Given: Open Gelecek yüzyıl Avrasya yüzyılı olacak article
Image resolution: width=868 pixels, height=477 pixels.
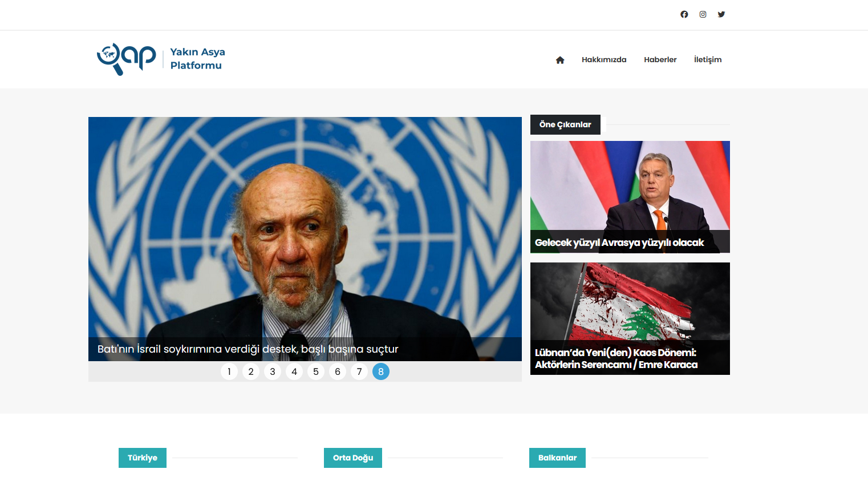Looking at the screenshot, I should click(619, 242).
